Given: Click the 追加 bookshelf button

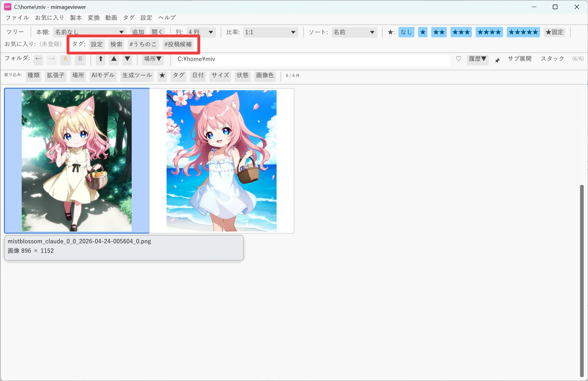Looking at the screenshot, I should (138, 32).
